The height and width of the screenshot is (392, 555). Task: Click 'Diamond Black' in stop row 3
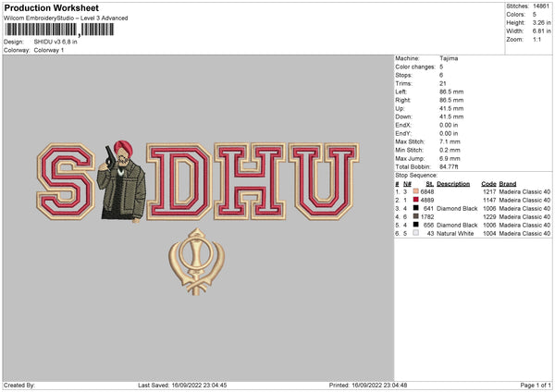tap(457, 208)
